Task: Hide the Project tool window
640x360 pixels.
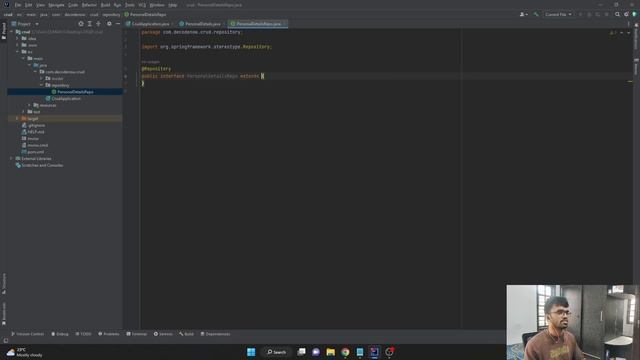Action: (118, 24)
